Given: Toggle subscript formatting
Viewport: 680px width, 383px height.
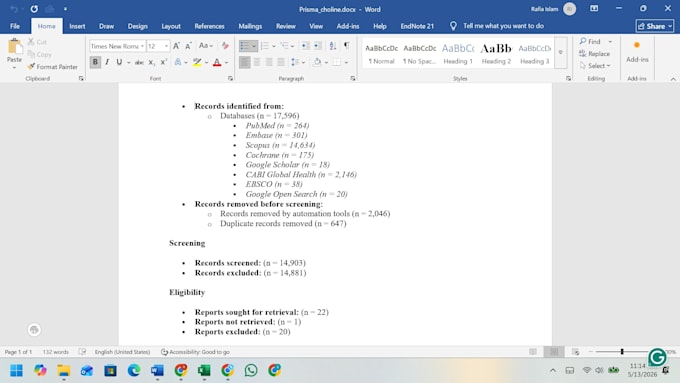Looking at the screenshot, I should click(151, 62).
